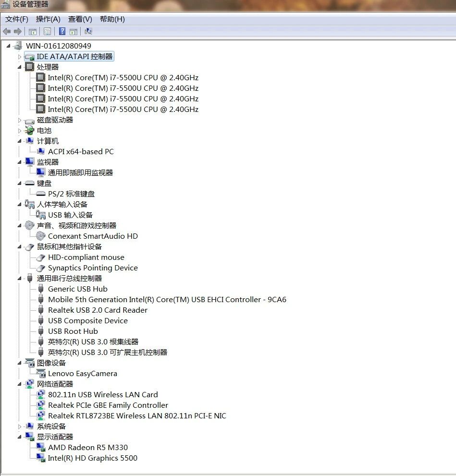Collapse the 计算机 node
Viewport: 456px width, 476px height.
coord(19,141)
